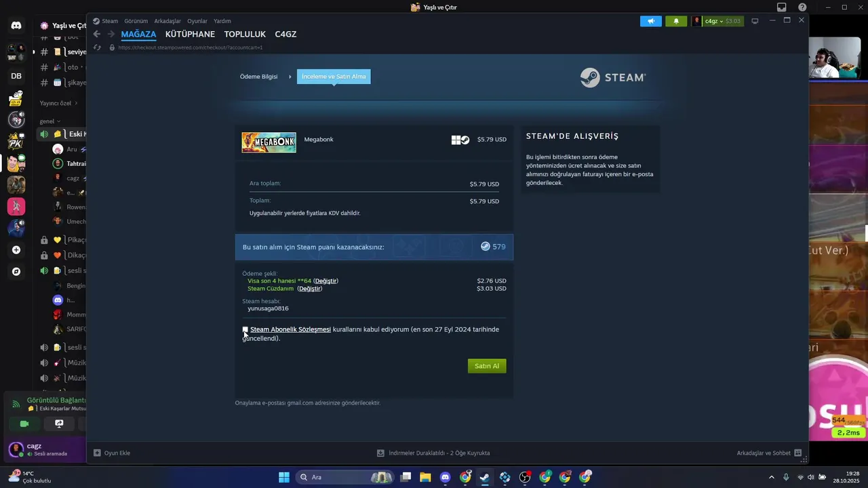Open the seviye text channel in Discord
Image resolution: width=868 pixels, height=488 pixels.
tap(62, 52)
